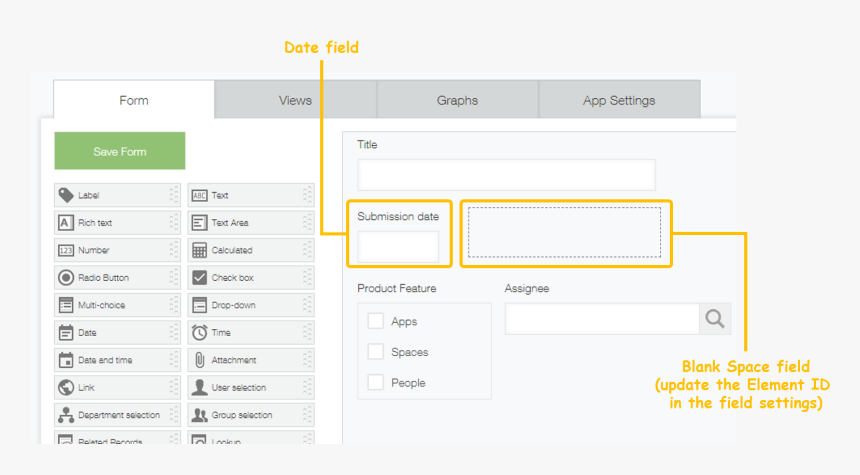Select the Link globe icon
This screenshot has height=475, width=860.
(66, 388)
